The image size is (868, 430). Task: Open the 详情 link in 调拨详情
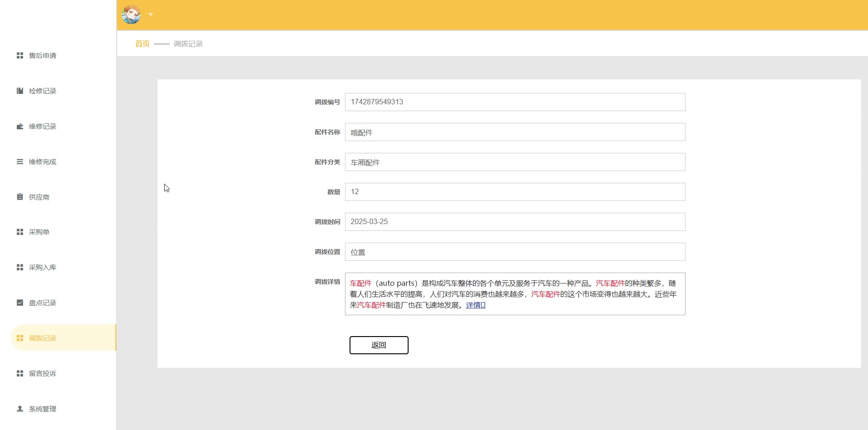tap(475, 305)
